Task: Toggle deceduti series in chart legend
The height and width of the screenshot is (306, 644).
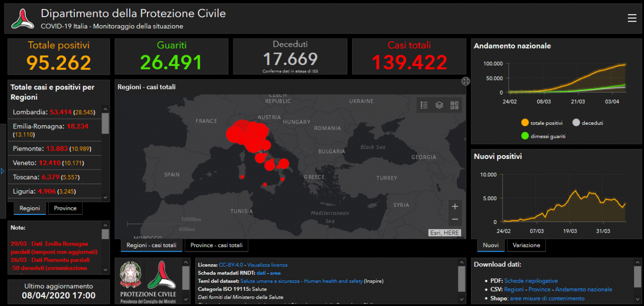Action: click(x=577, y=123)
